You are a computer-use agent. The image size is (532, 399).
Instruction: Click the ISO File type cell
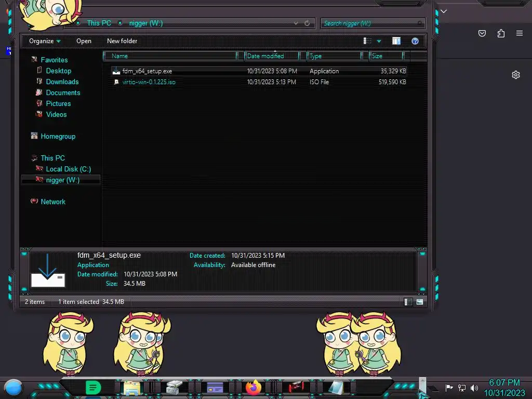click(320, 82)
